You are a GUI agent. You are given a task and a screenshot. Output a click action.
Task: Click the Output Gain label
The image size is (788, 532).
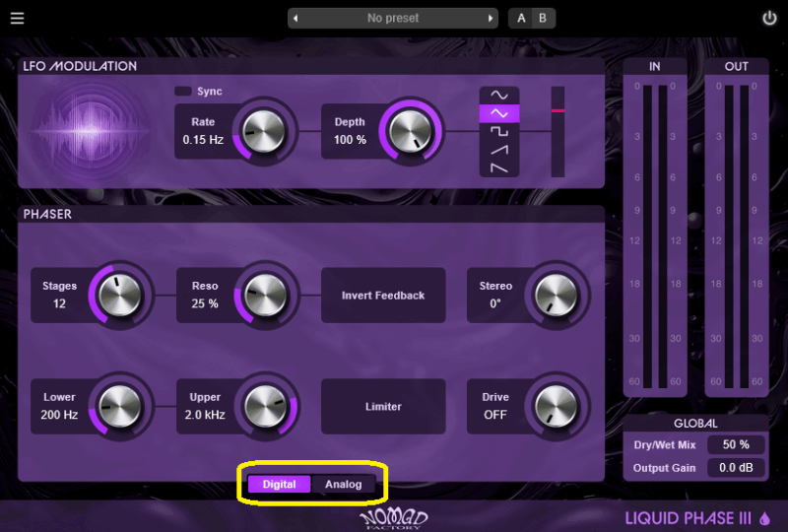point(664,468)
